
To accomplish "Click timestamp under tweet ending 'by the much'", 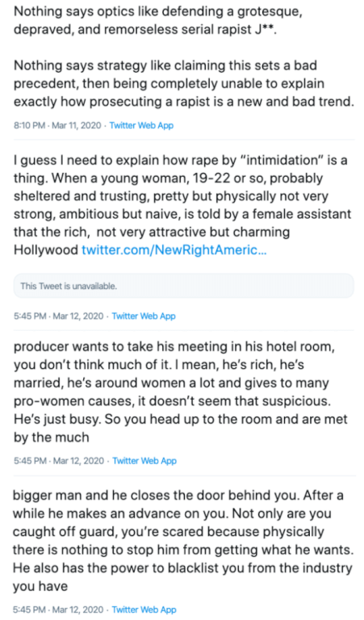I will point(59,461).
